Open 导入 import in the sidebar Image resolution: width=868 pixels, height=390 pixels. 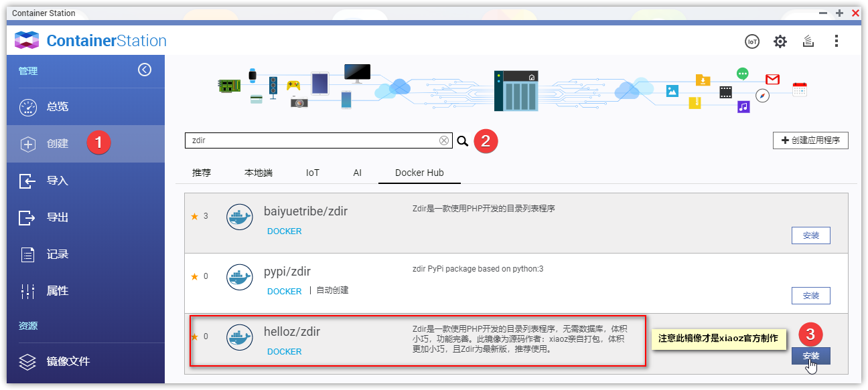coord(58,181)
